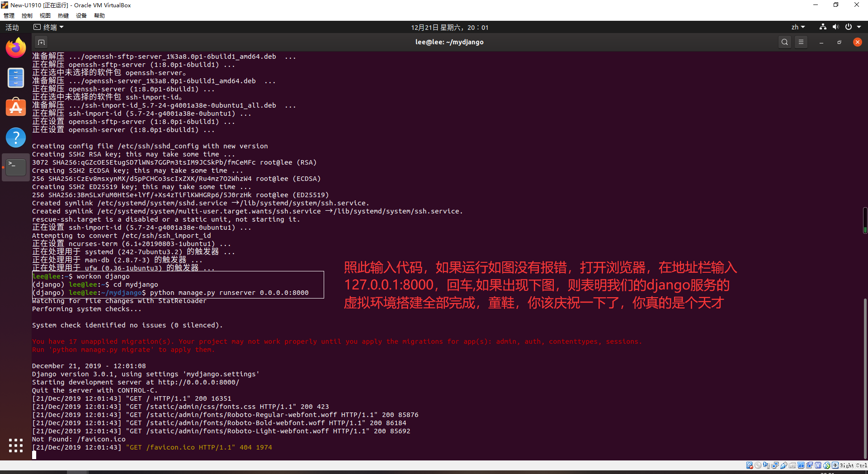
Task: Click VirtualBox mouse integration icon
Action: coord(827,465)
